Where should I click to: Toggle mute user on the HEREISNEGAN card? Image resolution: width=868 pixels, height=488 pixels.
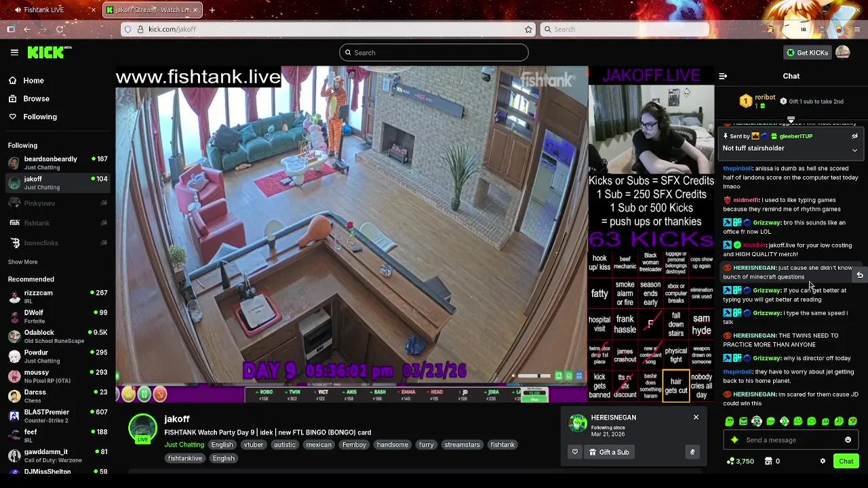692,452
